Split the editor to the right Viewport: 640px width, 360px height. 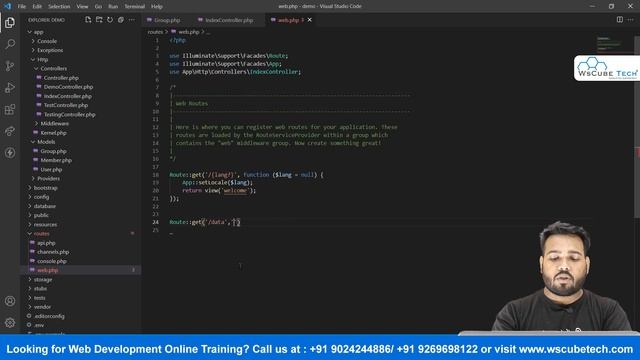point(620,20)
